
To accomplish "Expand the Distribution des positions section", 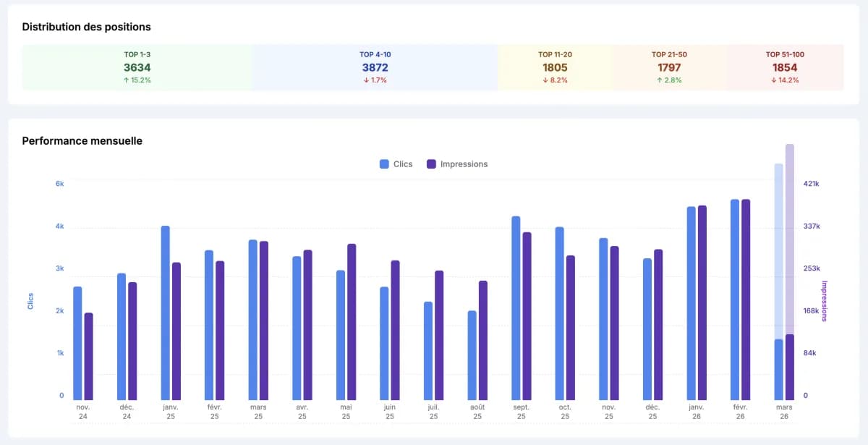I will tap(85, 27).
